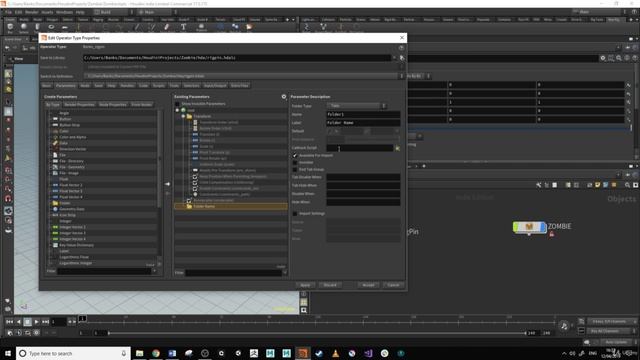The height and width of the screenshot is (360, 640).
Task: Open Visual Studio from the taskbar
Action: pos(368,353)
